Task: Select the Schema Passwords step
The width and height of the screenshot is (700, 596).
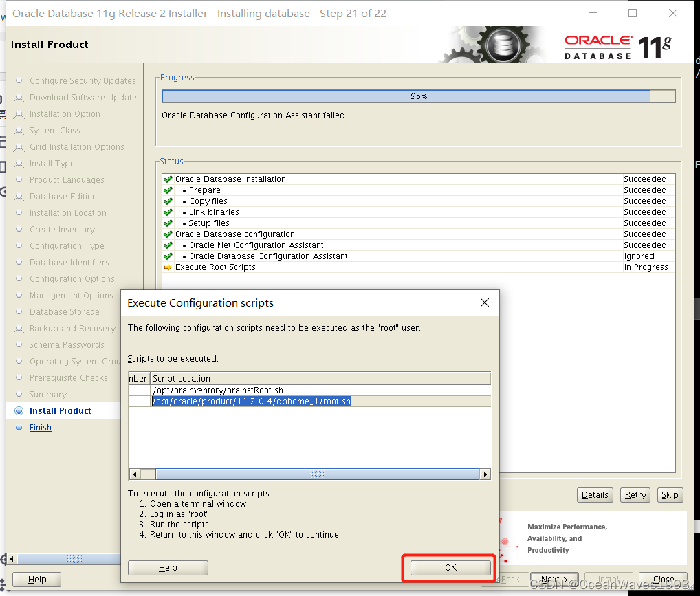Action: coord(67,344)
